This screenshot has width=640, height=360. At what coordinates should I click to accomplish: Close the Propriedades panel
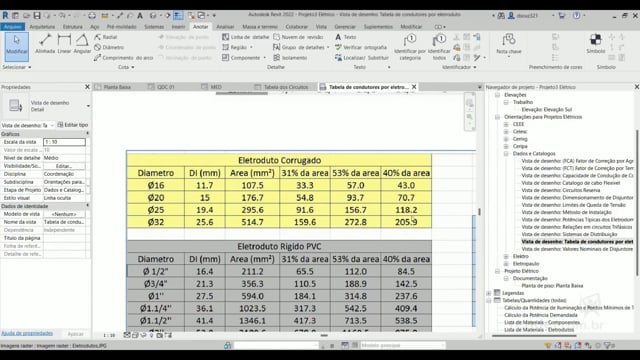tap(87, 87)
